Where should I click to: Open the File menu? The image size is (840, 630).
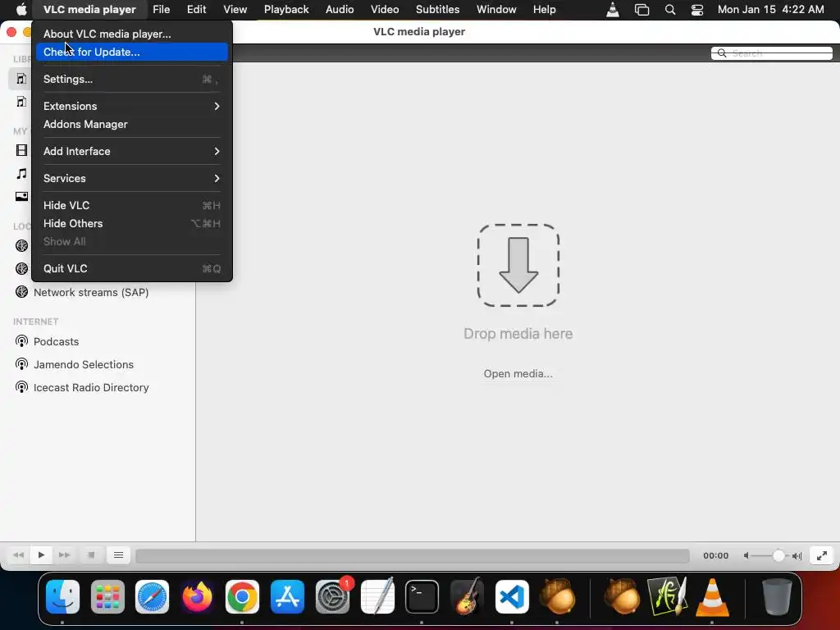point(161,10)
